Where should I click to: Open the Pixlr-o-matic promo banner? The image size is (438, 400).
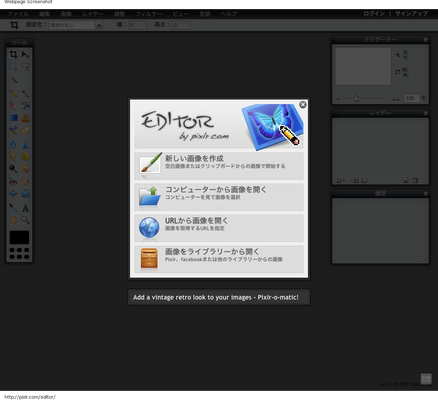(219, 297)
